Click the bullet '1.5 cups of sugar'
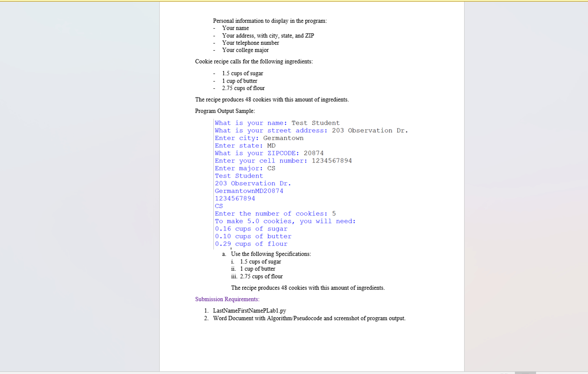 242,73
